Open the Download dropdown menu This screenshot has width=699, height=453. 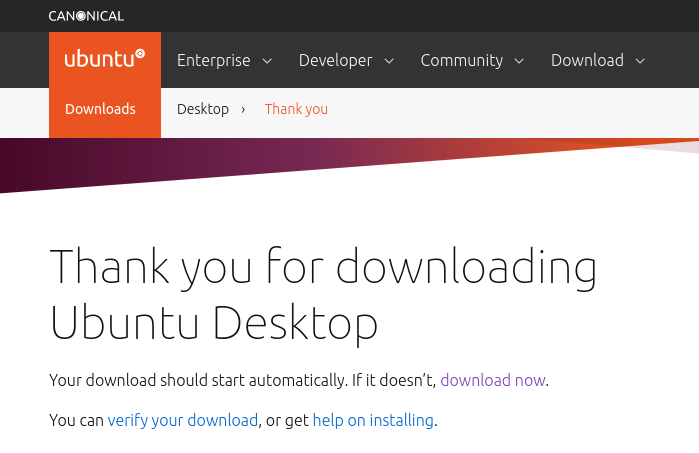598,60
